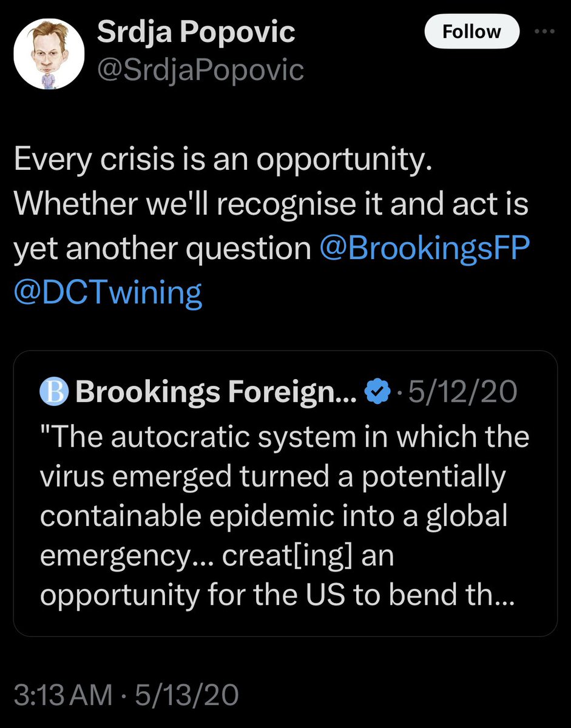Screen dimensions: 571x728
Task: Open the Srdja Popovic display name
Action: coord(197,33)
